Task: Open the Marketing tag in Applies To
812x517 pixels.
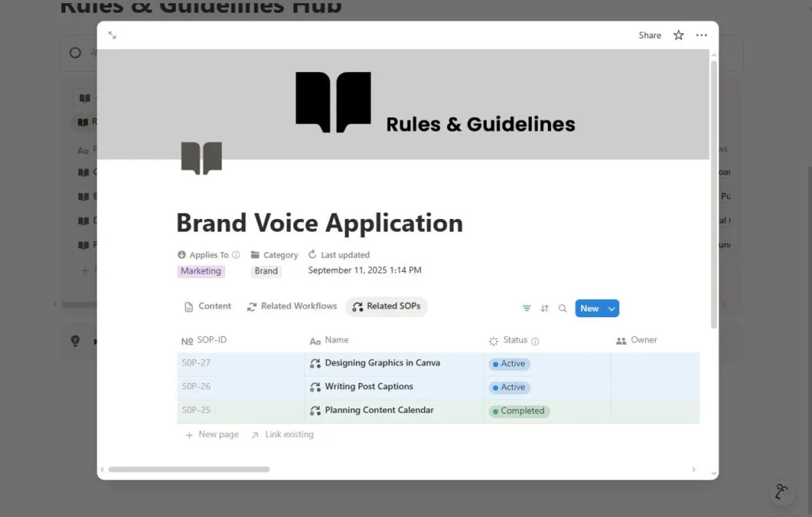Action: click(x=201, y=271)
